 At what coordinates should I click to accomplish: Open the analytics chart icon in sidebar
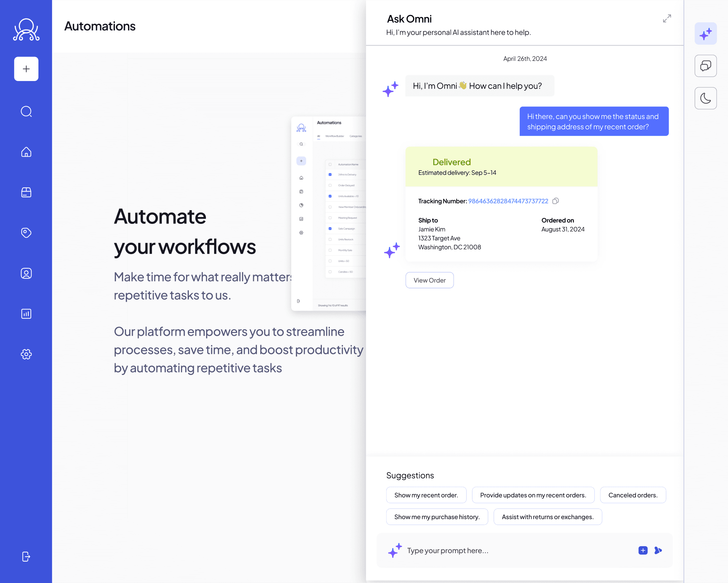26,314
